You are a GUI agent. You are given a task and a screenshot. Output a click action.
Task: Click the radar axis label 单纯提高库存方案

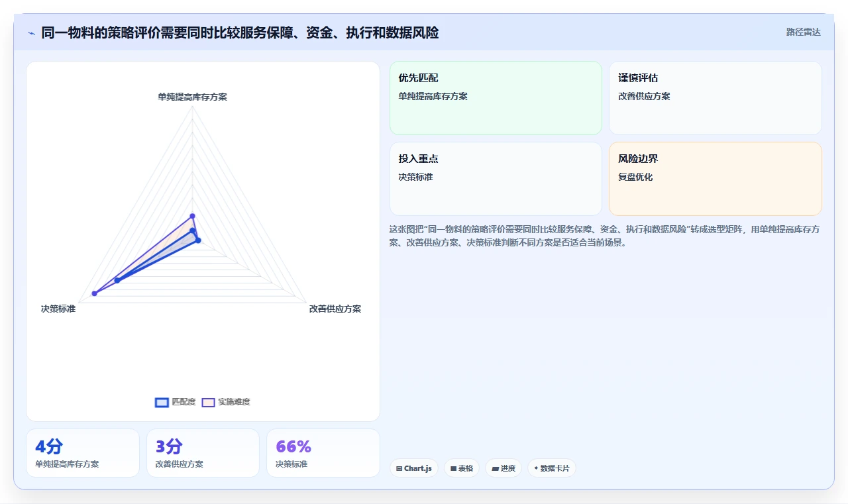click(192, 97)
